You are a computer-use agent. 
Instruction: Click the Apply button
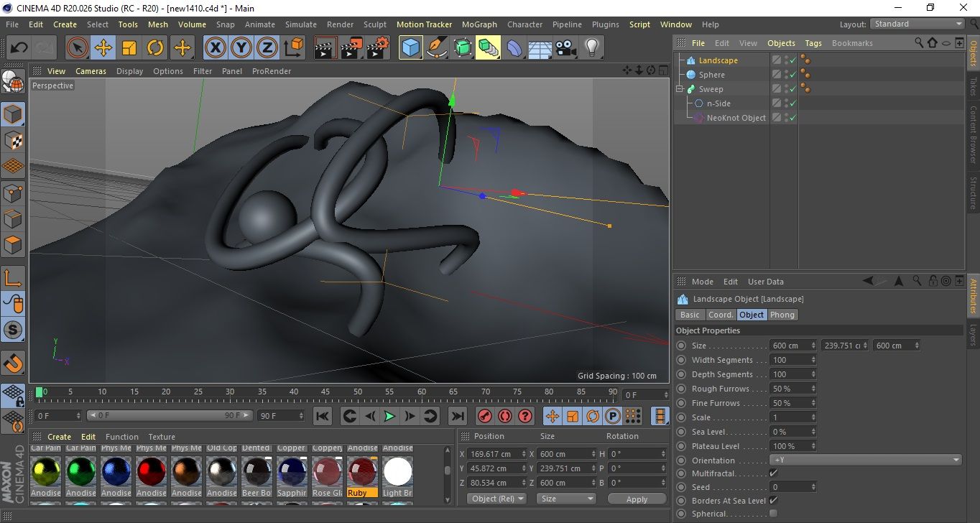637,499
